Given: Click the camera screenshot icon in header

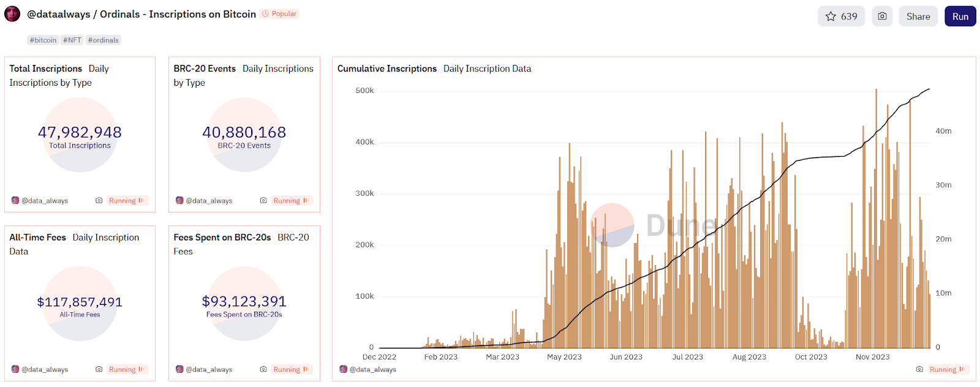Looking at the screenshot, I should [x=882, y=17].
